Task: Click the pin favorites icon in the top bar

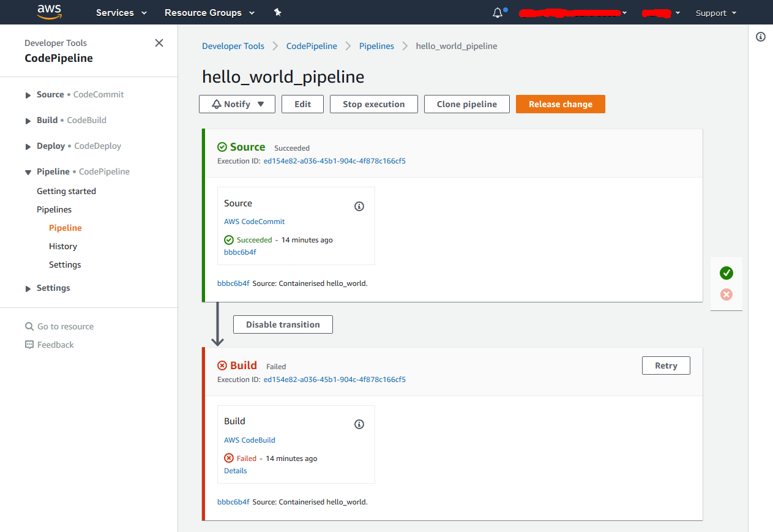Action: pos(277,12)
